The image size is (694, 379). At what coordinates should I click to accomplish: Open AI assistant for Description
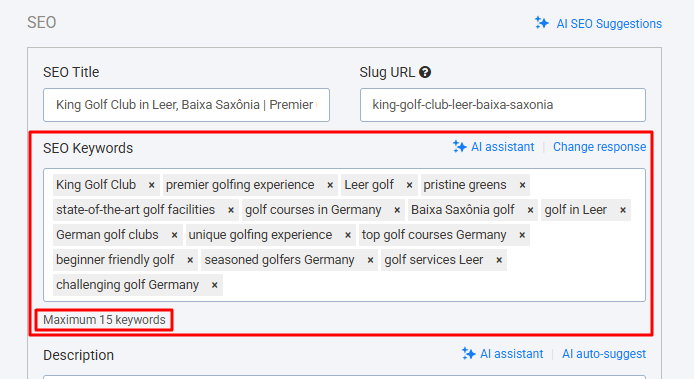pos(502,354)
